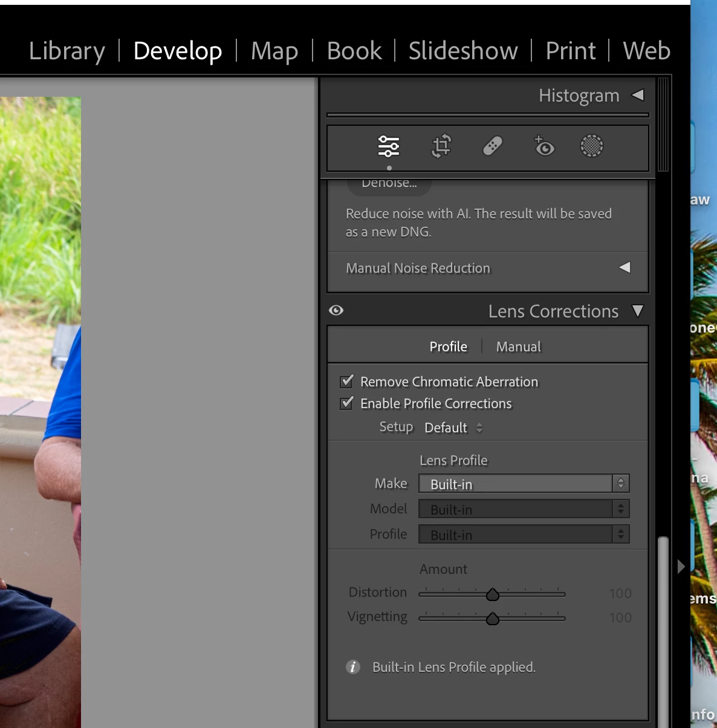The height and width of the screenshot is (728, 717).
Task: Select the Edit sliders tool icon
Action: pos(389,146)
